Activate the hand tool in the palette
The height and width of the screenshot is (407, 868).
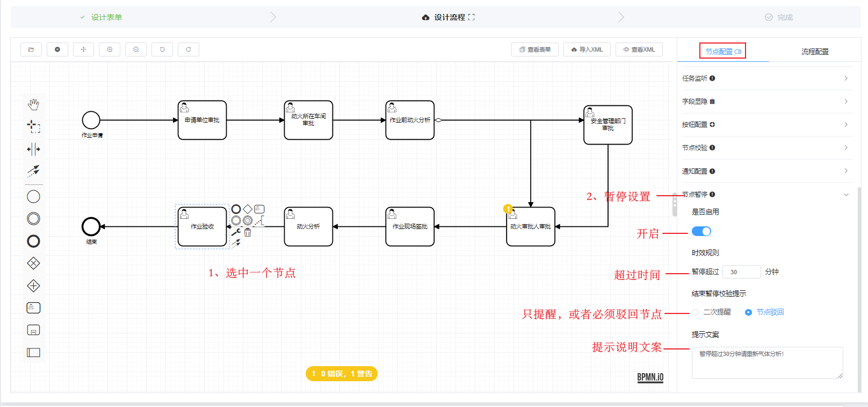tap(33, 104)
